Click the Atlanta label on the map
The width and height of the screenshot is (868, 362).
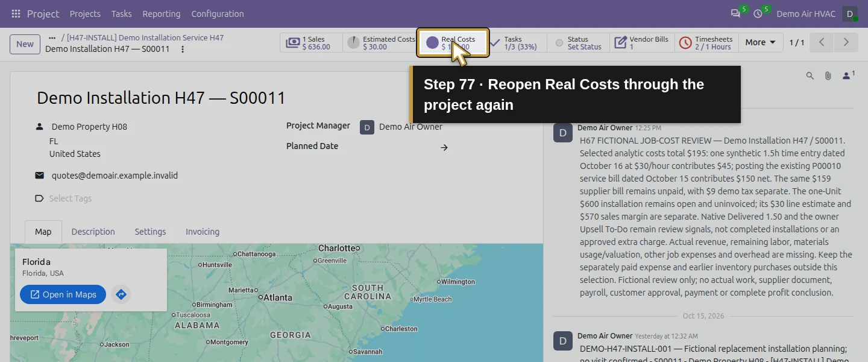[x=278, y=297]
